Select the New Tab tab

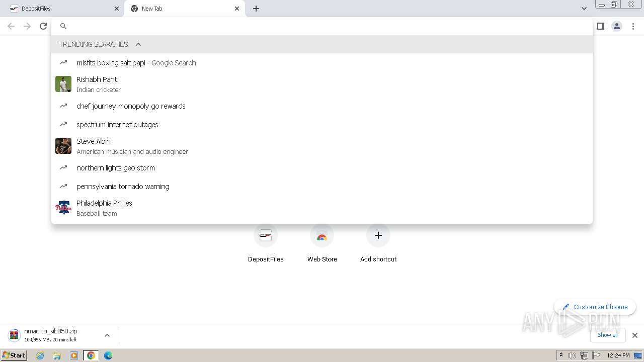[x=184, y=9]
